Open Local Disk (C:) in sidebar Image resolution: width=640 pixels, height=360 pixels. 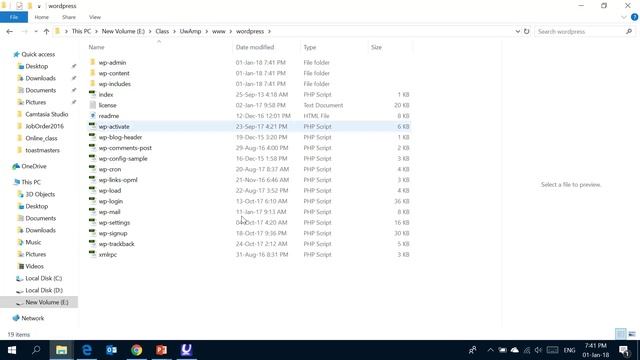point(44,278)
